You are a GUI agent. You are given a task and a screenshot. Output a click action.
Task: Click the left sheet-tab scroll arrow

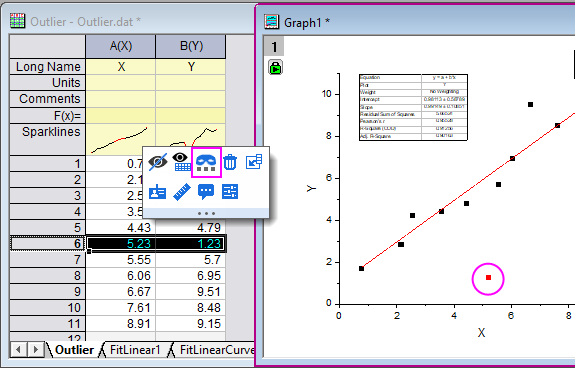tap(18, 350)
